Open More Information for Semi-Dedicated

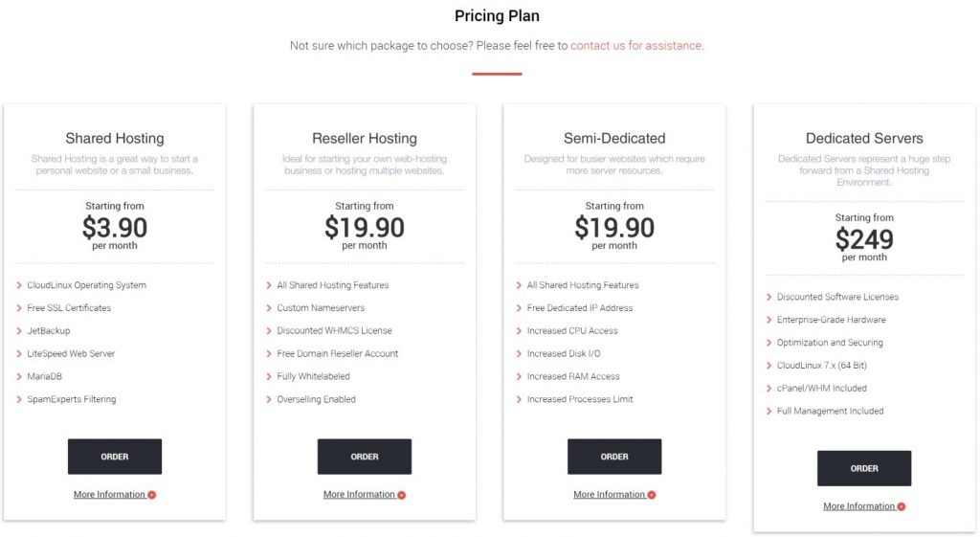[x=610, y=495]
